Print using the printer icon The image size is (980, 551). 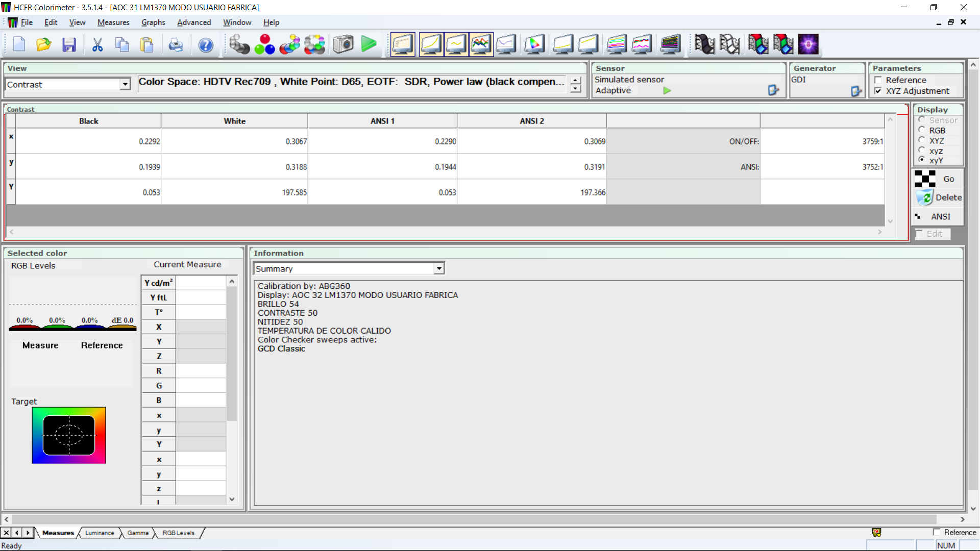(x=176, y=44)
